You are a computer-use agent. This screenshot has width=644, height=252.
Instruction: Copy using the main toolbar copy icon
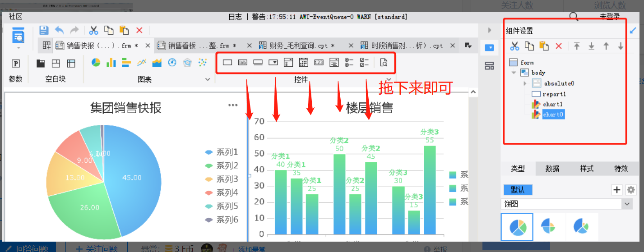click(x=109, y=30)
